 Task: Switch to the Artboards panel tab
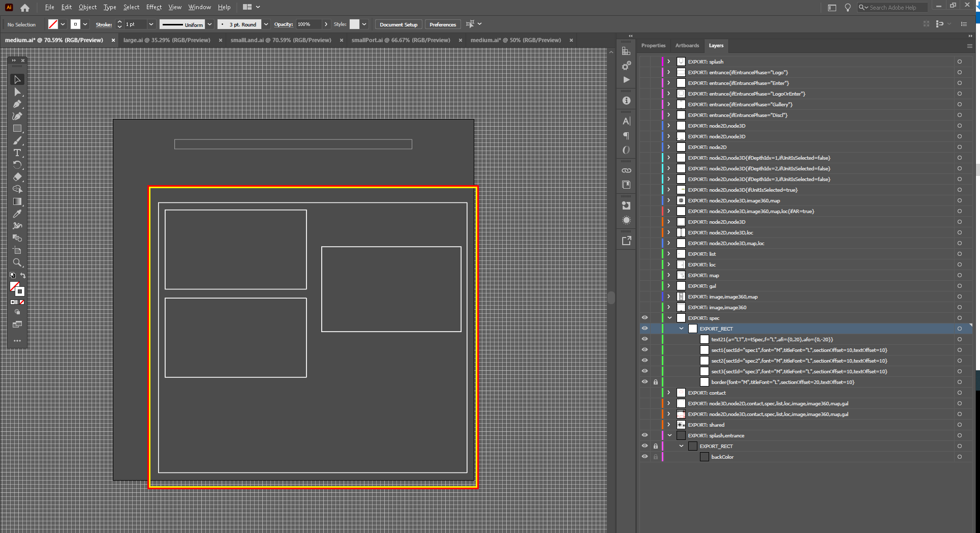tap(687, 45)
